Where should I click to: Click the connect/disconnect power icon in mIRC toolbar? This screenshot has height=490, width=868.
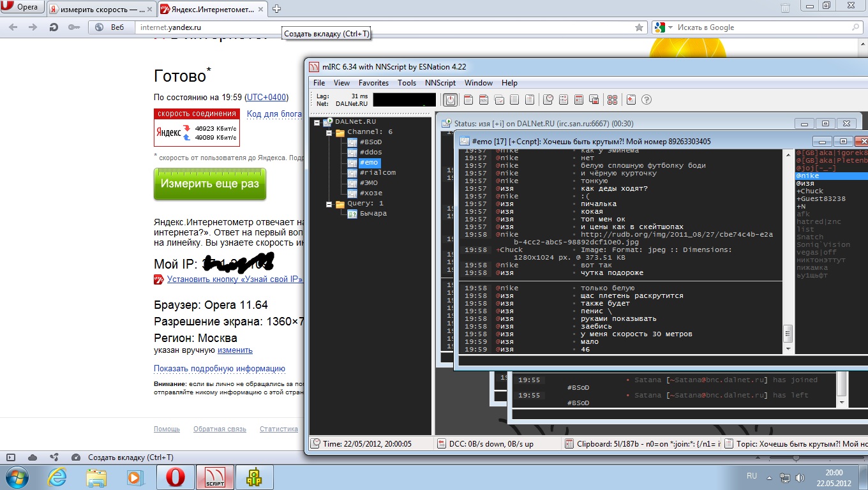coord(451,100)
